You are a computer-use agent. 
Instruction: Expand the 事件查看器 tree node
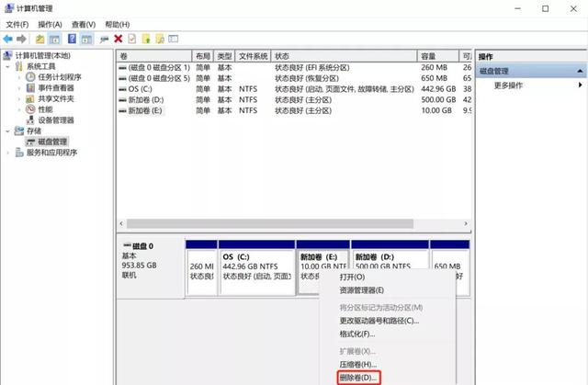click(19, 88)
